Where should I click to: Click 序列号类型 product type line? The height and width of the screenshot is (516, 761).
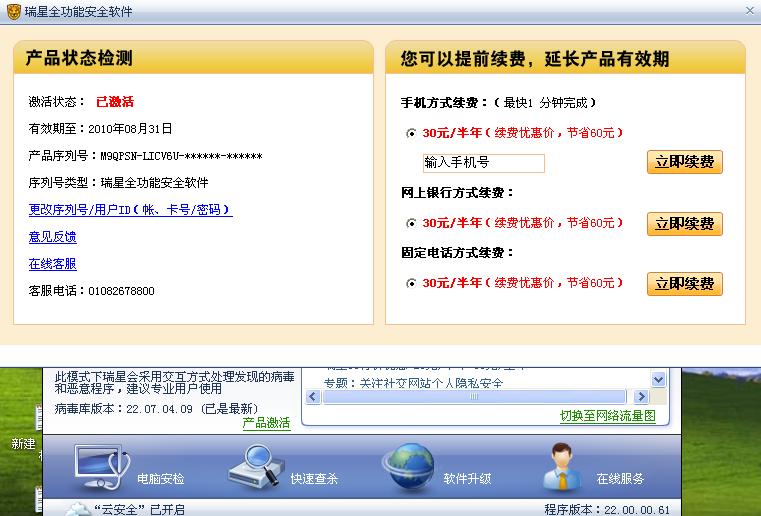pos(118,183)
